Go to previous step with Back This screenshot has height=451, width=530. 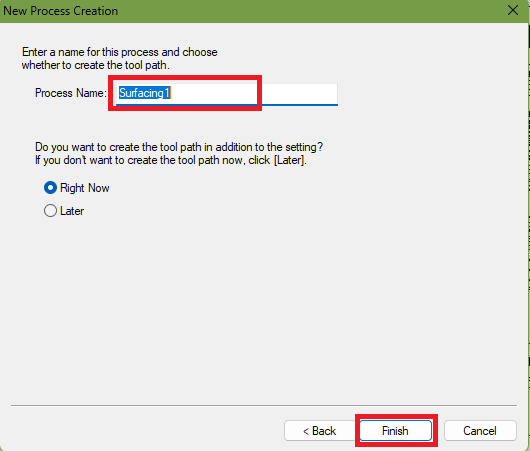pos(320,431)
